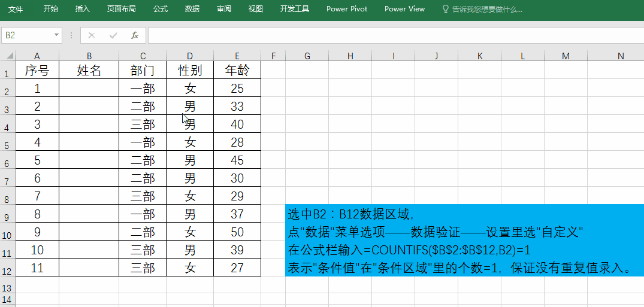Screen dimensions: 644x307
Task: Switch to the 插入 ribbon tab
Action: click(x=82, y=9)
